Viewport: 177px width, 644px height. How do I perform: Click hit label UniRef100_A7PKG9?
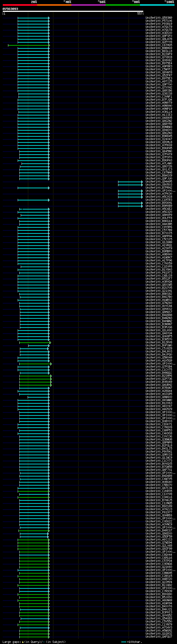point(159,145)
